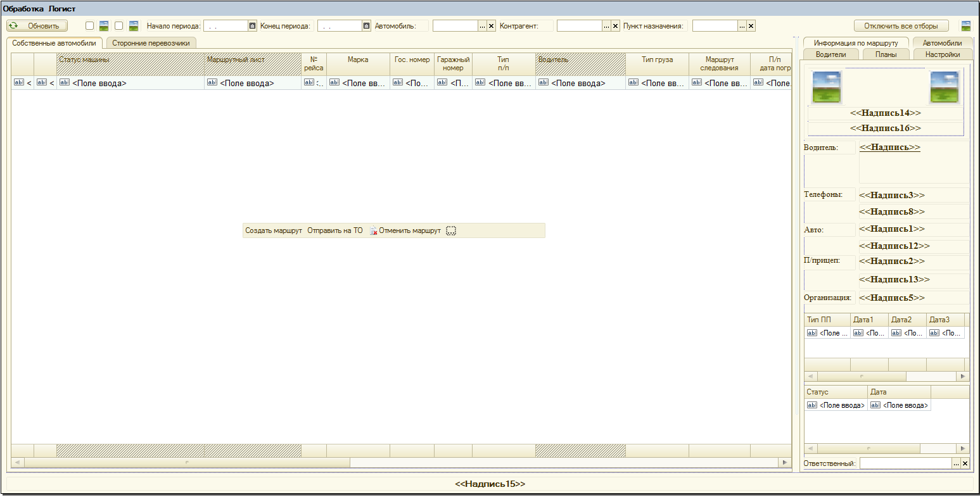Image resolution: width=980 pixels, height=497 pixels.
Task: Clear the Пункт назначения filter
Action: (751, 26)
